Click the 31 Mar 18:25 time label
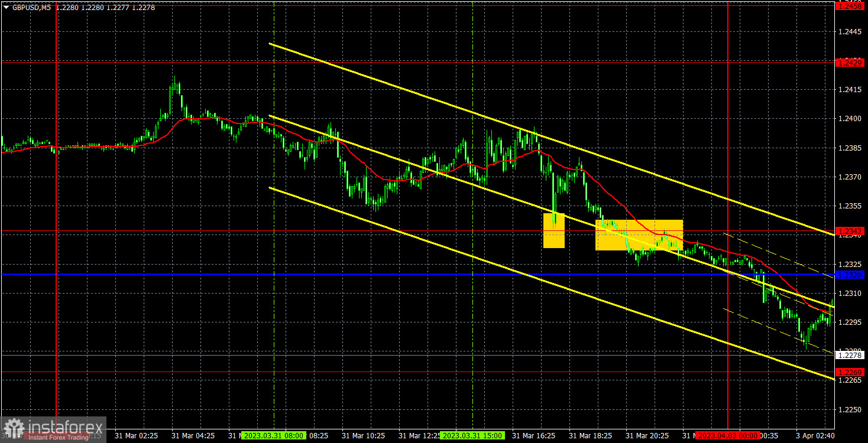Screen dimensions: 868x443 tap(590, 435)
